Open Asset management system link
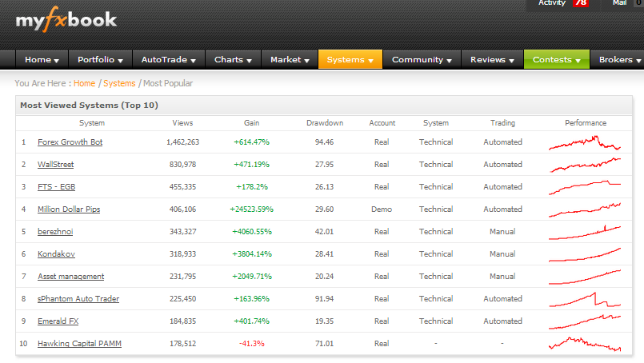This screenshot has width=644, height=363. click(70, 277)
